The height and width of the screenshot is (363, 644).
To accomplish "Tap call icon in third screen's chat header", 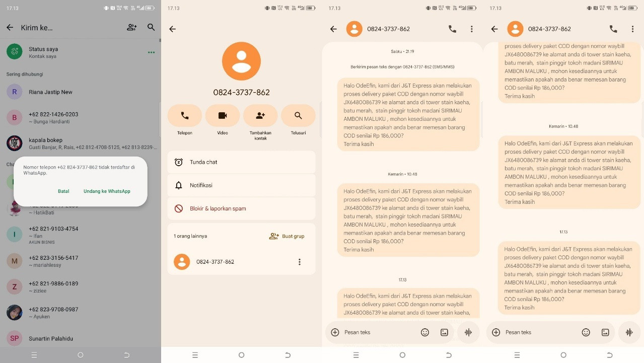I will pos(452,29).
